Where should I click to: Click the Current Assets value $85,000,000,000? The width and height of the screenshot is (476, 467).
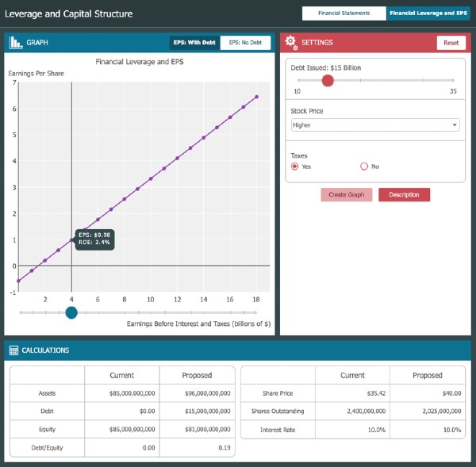[x=132, y=393]
